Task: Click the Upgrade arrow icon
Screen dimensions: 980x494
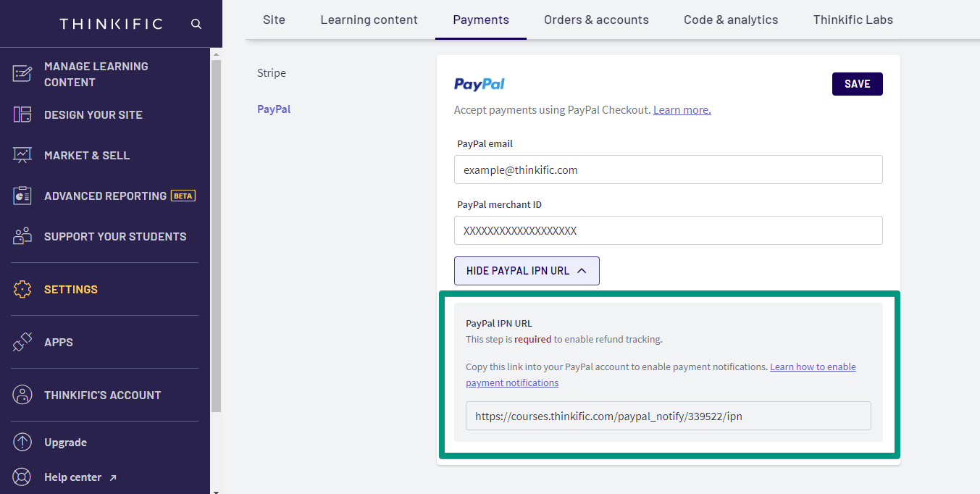Action: [x=22, y=442]
